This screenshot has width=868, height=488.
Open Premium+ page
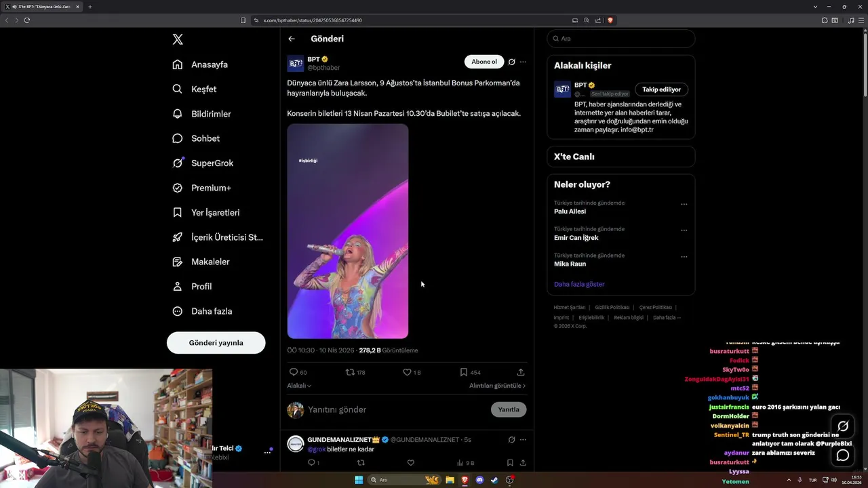coord(201,188)
